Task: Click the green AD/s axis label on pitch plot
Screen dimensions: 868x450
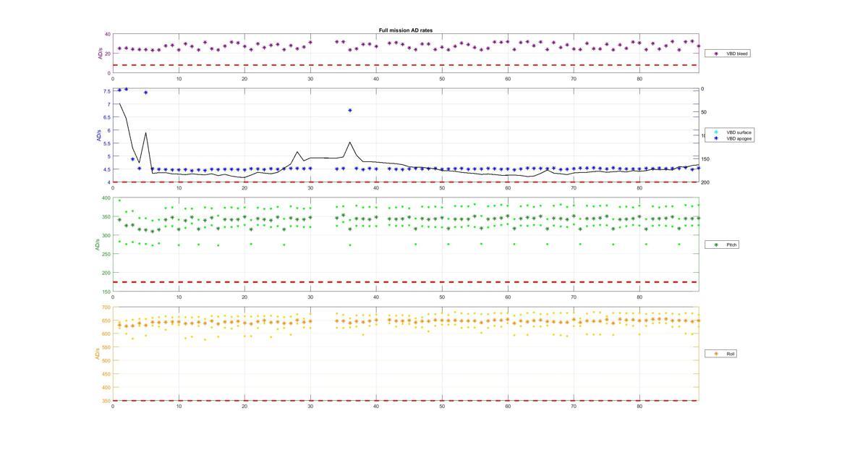Action: pyautogui.click(x=97, y=245)
